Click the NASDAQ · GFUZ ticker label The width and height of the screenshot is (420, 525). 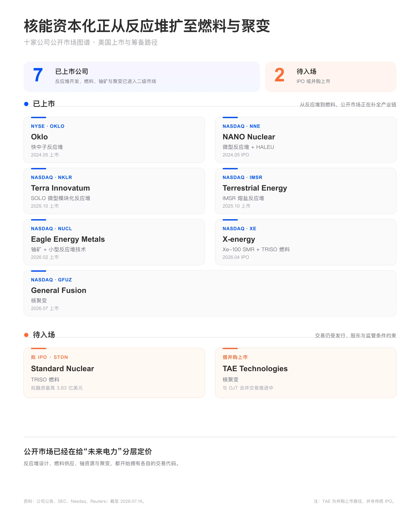(x=51, y=280)
